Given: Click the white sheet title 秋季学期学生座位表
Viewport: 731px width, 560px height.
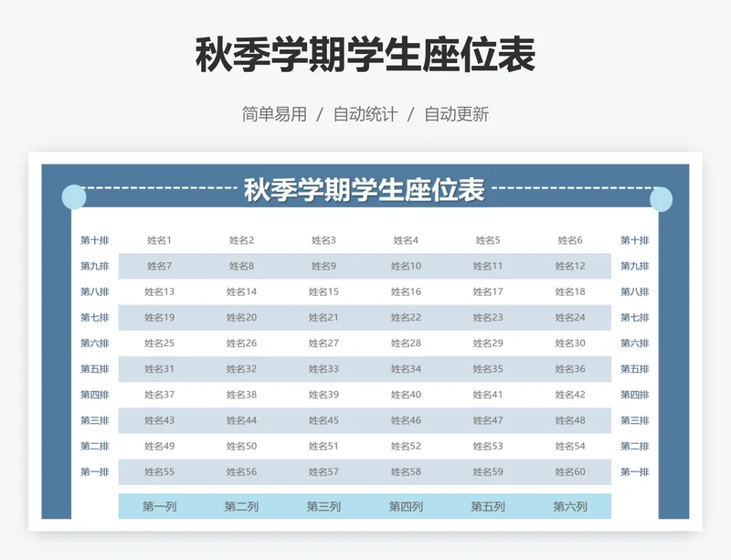Looking at the screenshot, I should pyautogui.click(x=365, y=190).
